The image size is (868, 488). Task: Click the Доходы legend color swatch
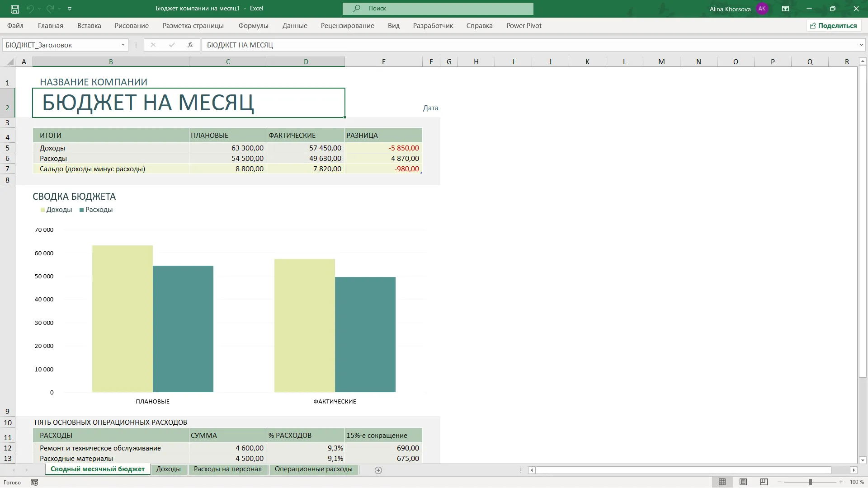(42, 210)
